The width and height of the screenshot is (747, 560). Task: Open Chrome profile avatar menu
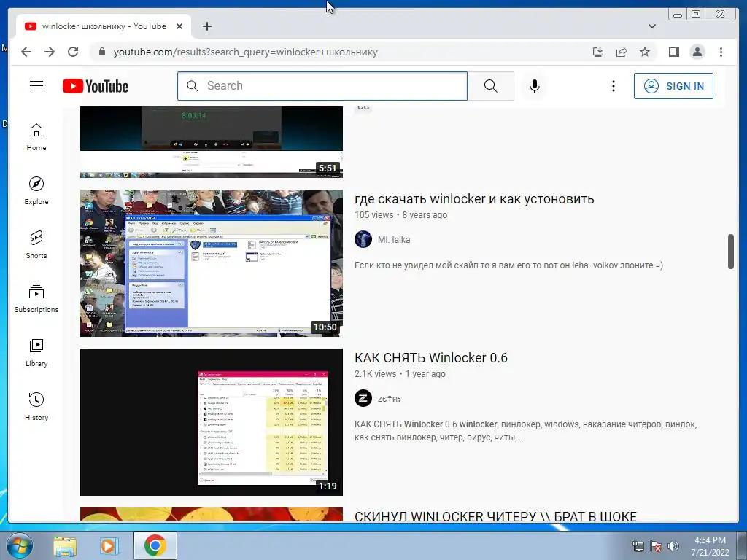(697, 52)
